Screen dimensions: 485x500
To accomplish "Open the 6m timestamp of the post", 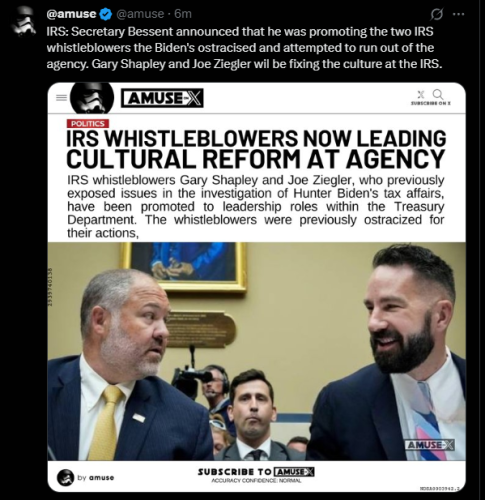I will pyautogui.click(x=183, y=14).
